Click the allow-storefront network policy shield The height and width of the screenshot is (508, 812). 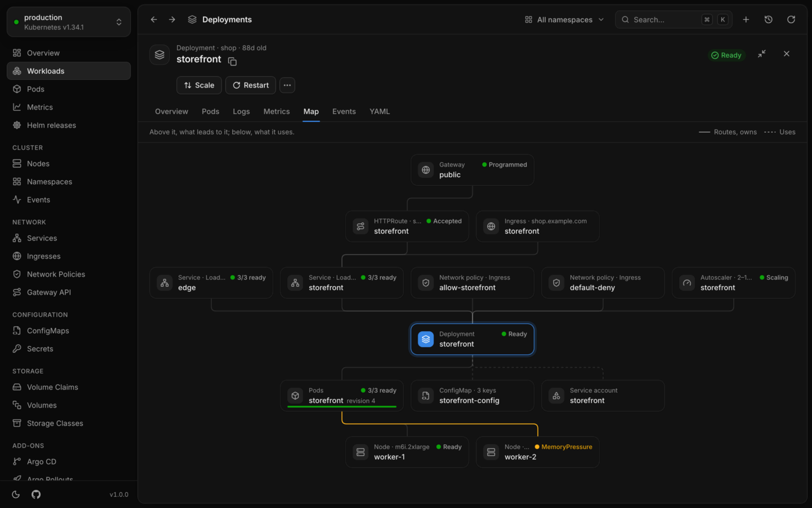coord(426,283)
